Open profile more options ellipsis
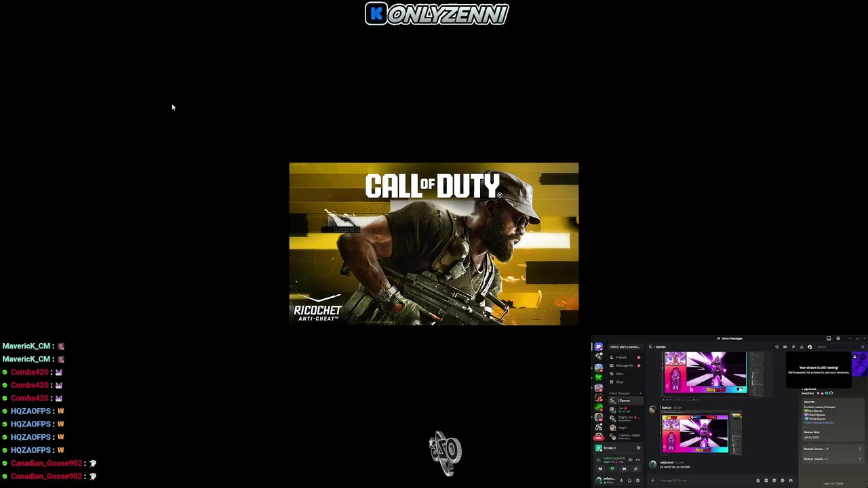 coord(863,357)
